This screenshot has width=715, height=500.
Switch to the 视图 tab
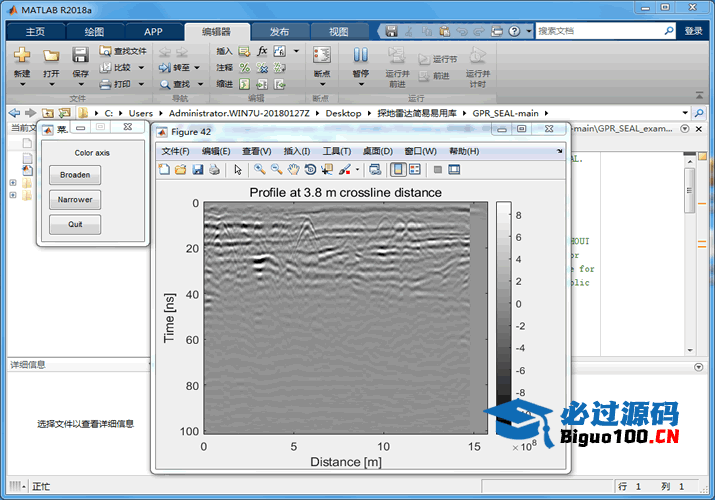(338, 31)
